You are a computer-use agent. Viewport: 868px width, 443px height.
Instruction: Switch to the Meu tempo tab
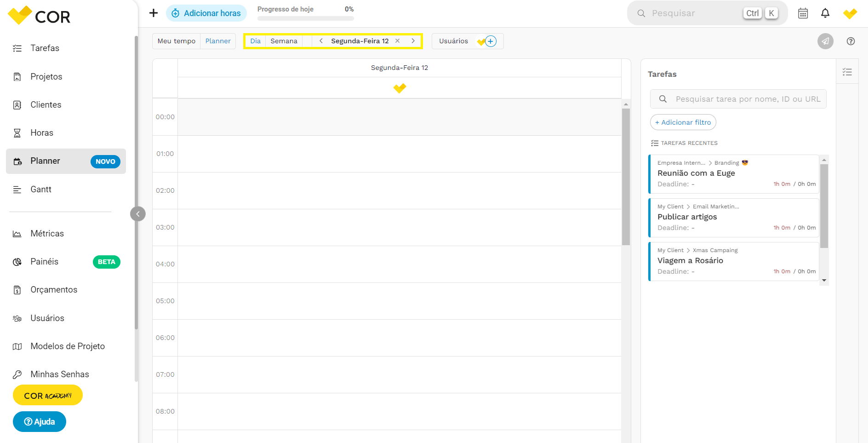[177, 41]
